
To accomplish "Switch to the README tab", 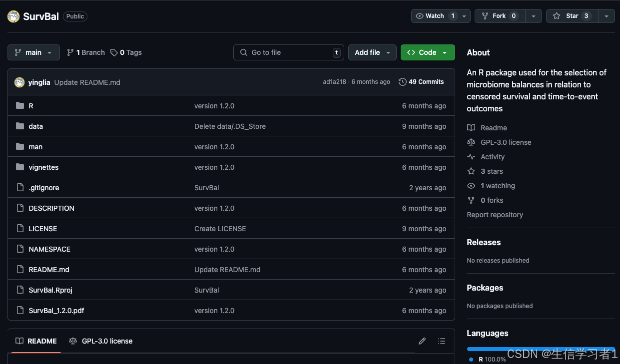I will pos(36,341).
